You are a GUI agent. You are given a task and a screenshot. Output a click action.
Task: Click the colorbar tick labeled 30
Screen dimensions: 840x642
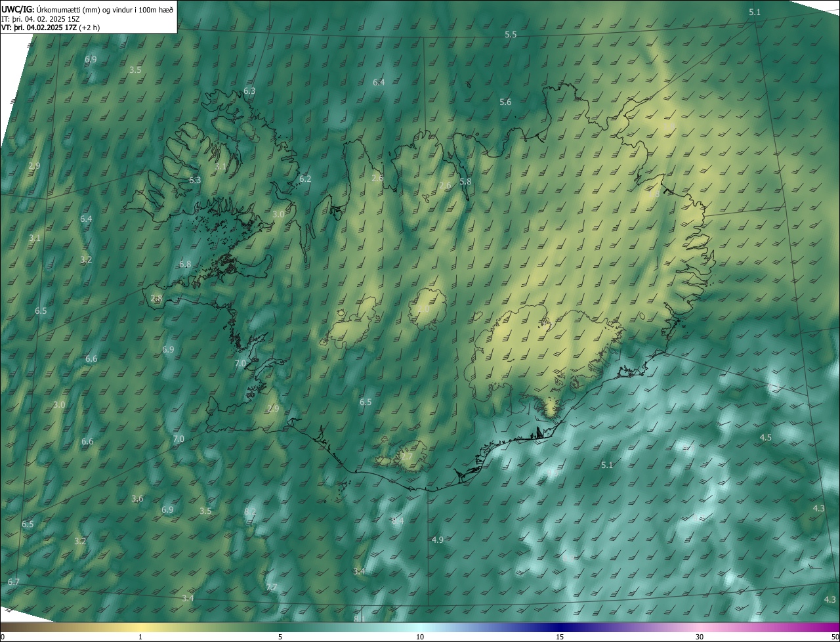click(700, 637)
